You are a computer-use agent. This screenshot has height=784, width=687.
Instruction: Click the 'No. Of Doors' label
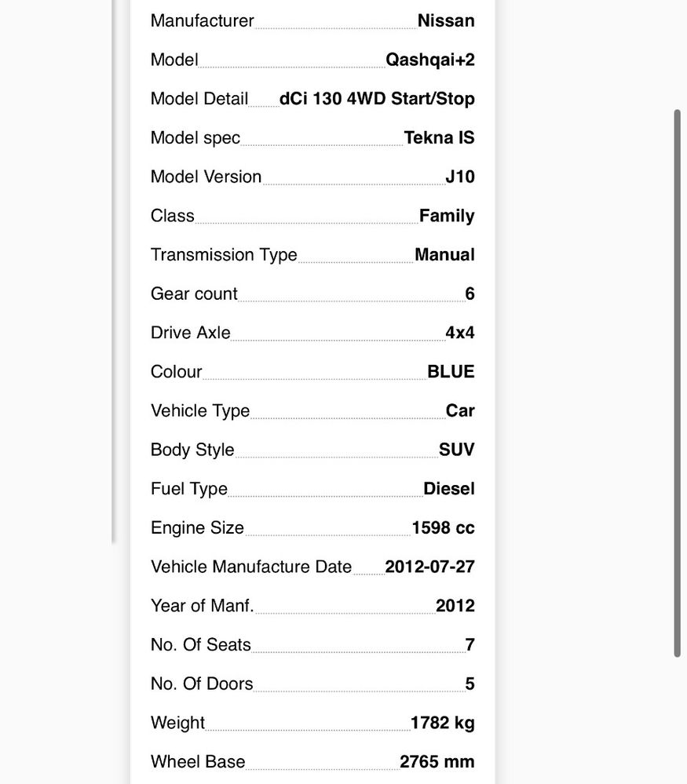[x=202, y=684]
